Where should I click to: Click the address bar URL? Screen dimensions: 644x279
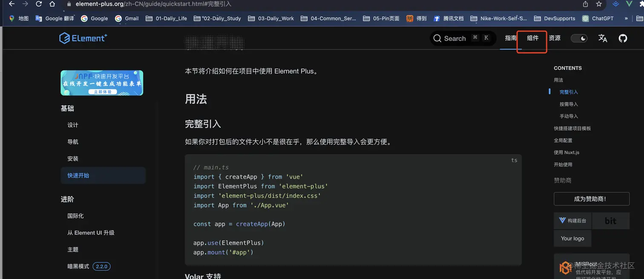153,4
